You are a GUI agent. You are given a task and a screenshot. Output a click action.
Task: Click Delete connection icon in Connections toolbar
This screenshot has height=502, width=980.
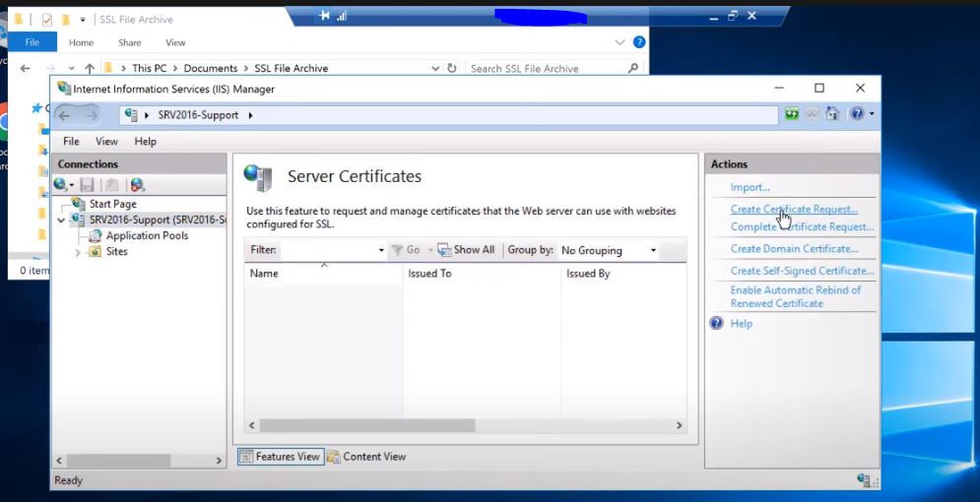[x=138, y=185]
